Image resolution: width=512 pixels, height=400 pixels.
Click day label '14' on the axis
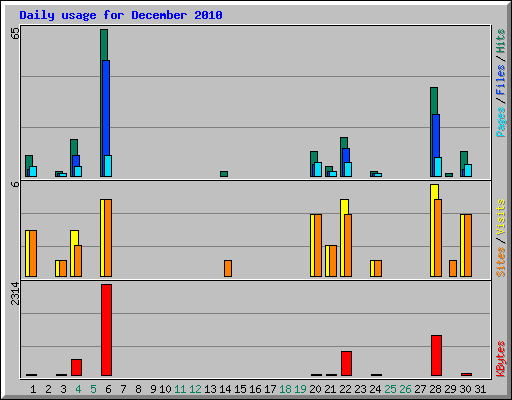tap(225, 389)
